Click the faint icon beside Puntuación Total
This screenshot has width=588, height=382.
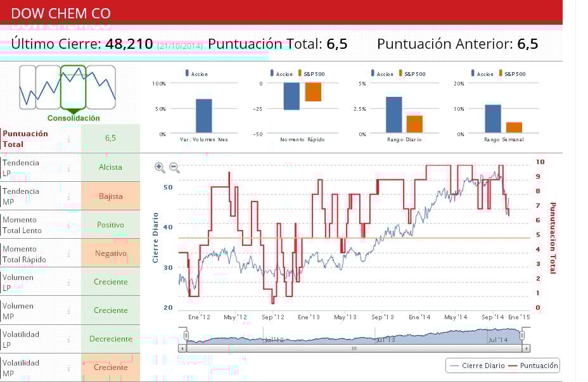tap(68, 139)
